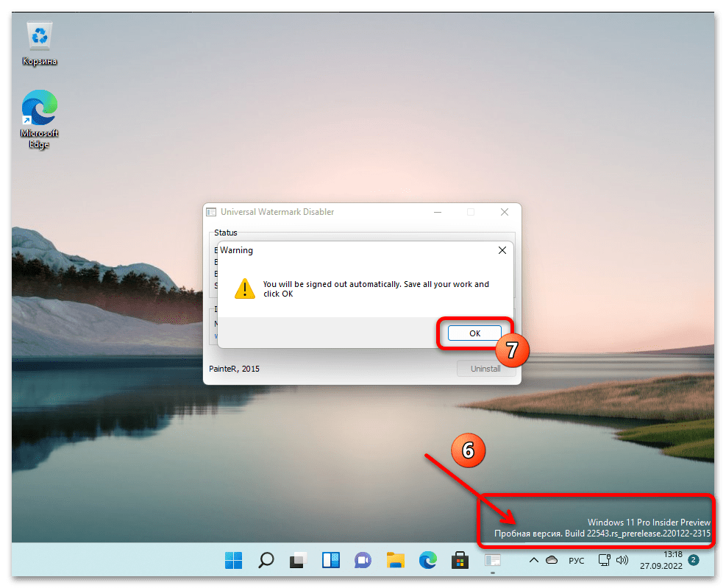
Task: Launch Microsoft Edge from taskbar
Action: 428,560
